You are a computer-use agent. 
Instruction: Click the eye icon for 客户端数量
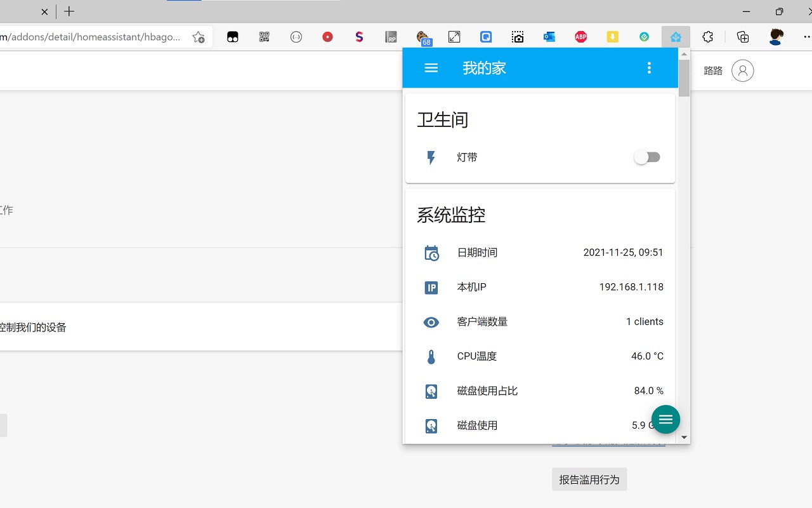pyautogui.click(x=431, y=322)
